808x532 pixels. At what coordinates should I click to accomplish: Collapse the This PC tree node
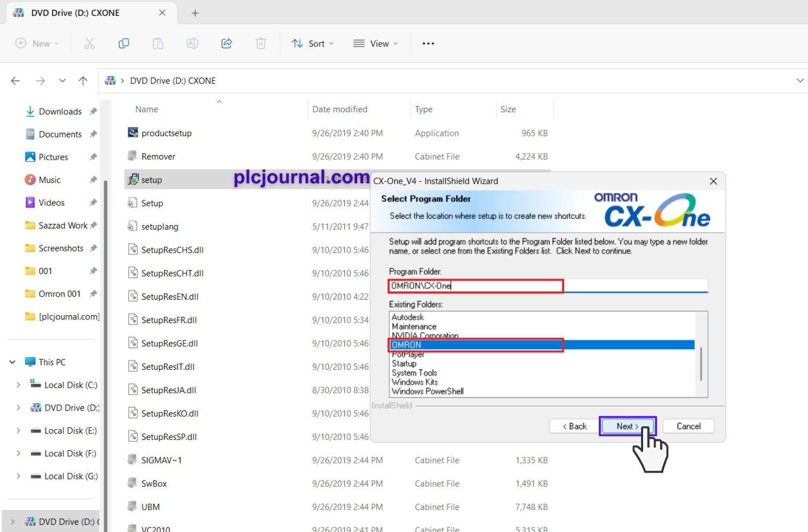pyautogui.click(x=12, y=363)
